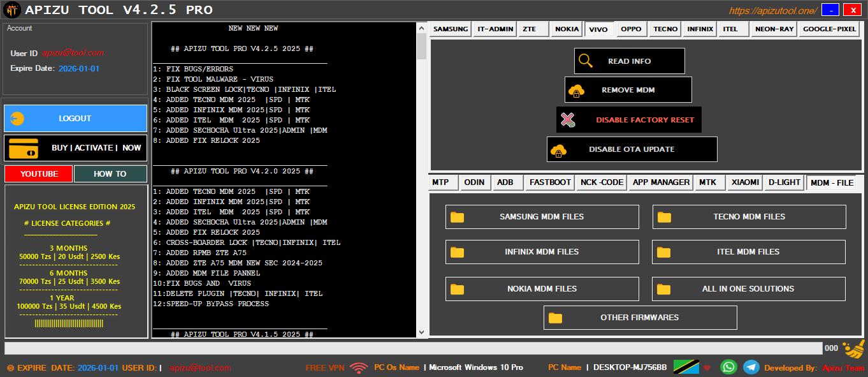Image resolution: width=868 pixels, height=377 pixels.
Task: Click the folder icon of Infinix MDM Files
Action: [x=457, y=252]
